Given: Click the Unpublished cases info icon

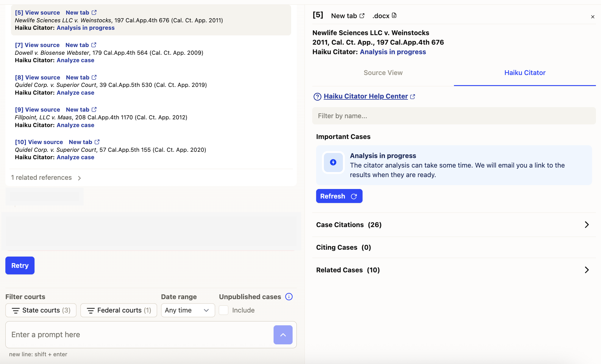Looking at the screenshot, I should pos(289,297).
